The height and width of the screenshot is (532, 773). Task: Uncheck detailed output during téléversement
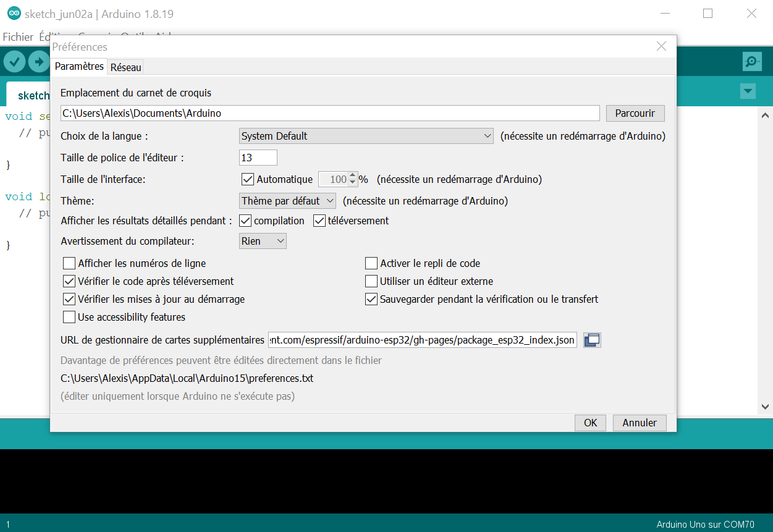click(x=319, y=221)
